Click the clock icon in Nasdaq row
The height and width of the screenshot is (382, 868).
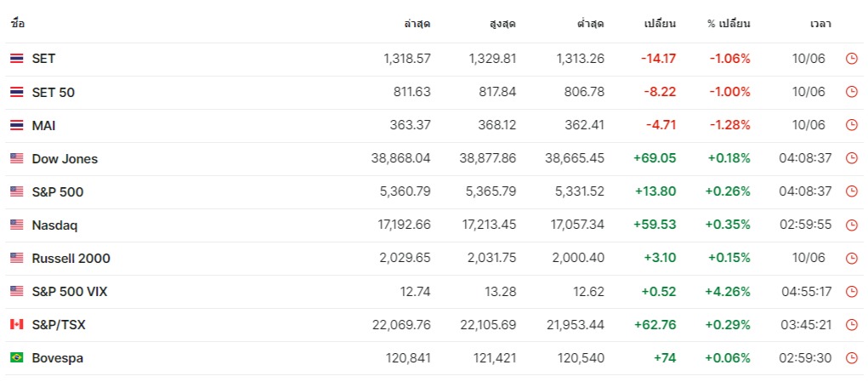(x=851, y=225)
